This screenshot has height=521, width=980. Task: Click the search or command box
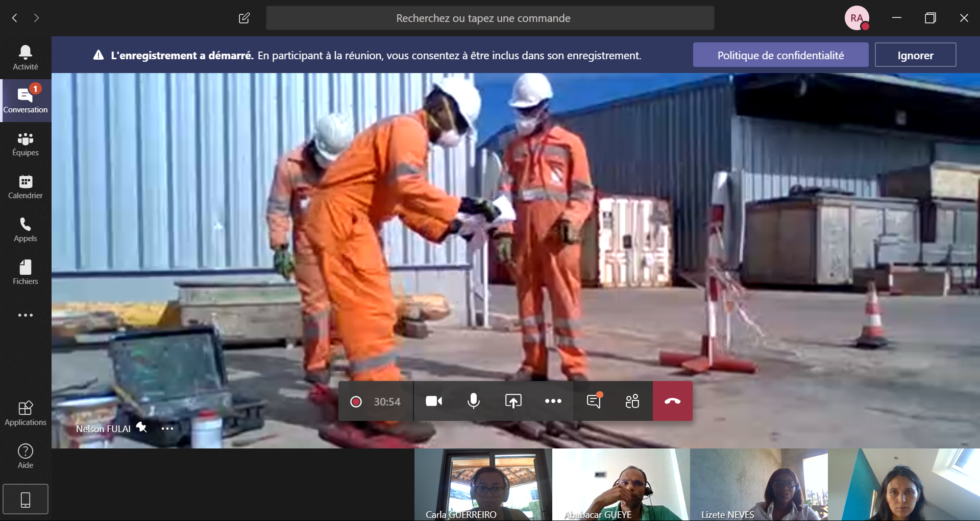pyautogui.click(x=490, y=18)
